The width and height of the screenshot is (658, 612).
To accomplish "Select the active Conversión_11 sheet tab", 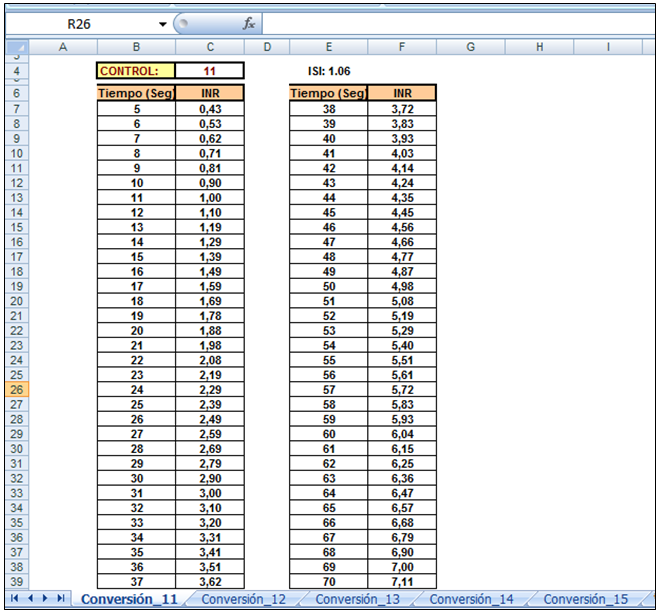I will coord(129,599).
